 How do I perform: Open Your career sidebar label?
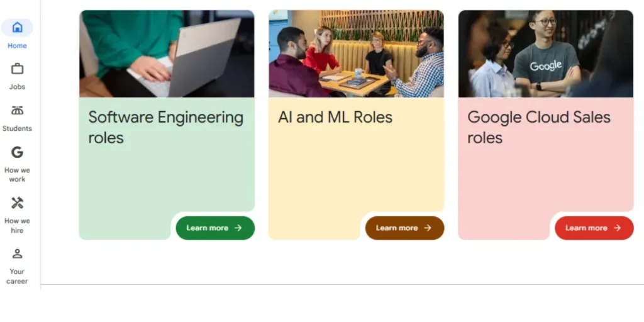pyautogui.click(x=17, y=277)
